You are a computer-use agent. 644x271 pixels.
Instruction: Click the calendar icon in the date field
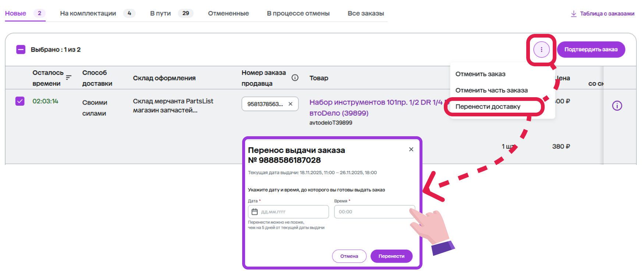[255, 212]
